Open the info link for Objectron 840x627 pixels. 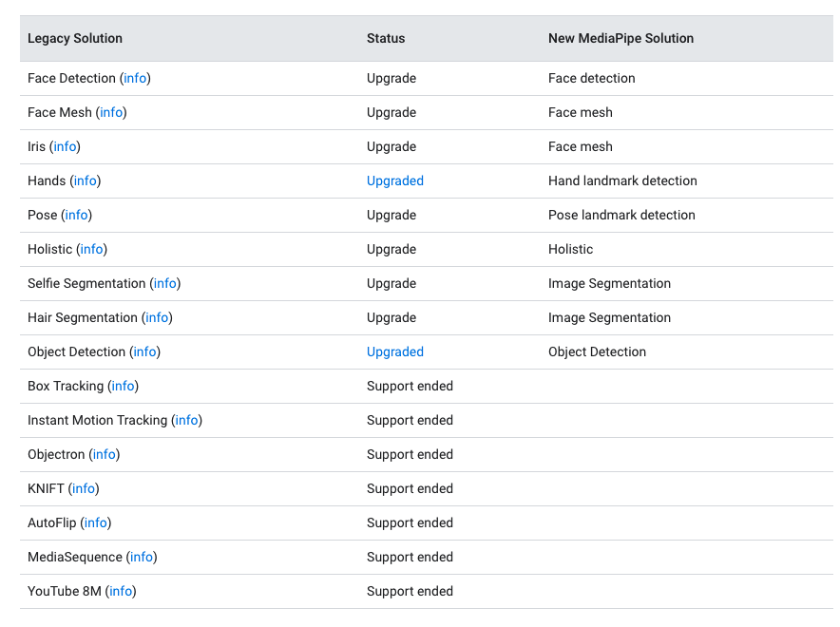pos(104,454)
